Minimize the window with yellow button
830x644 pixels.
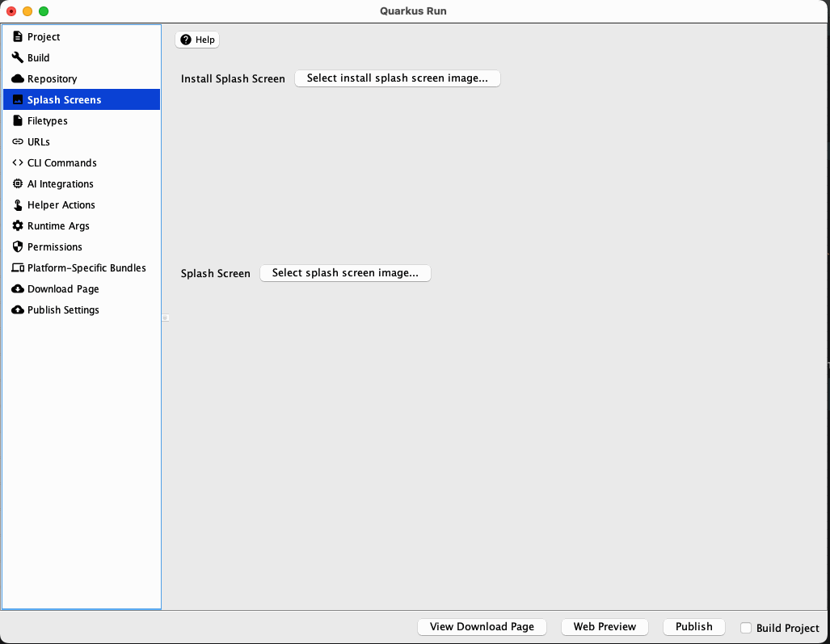click(27, 11)
